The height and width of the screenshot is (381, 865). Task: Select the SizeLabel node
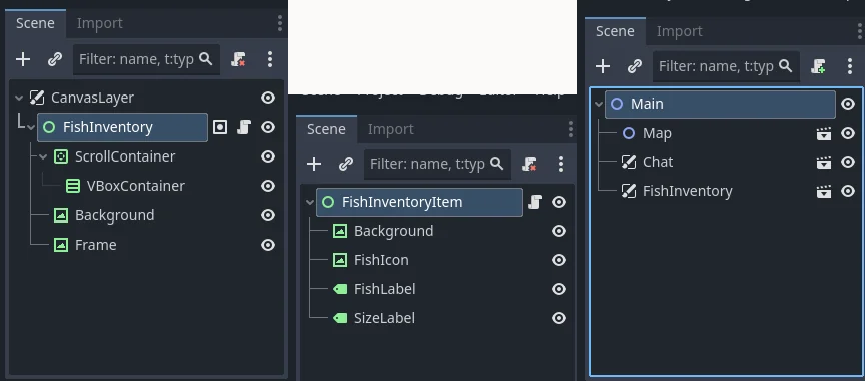pyautogui.click(x=384, y=318)
